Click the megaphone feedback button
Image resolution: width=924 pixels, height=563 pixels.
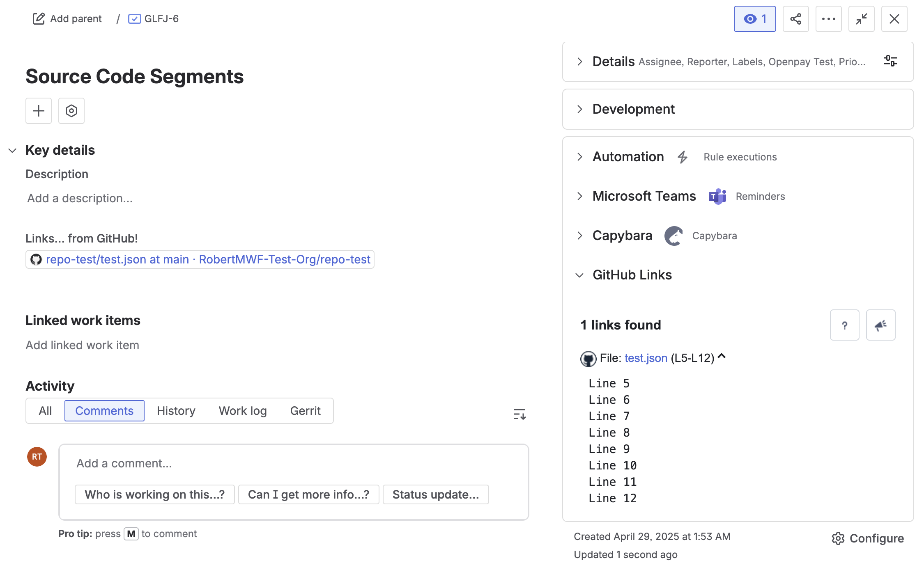click(880, 325)
